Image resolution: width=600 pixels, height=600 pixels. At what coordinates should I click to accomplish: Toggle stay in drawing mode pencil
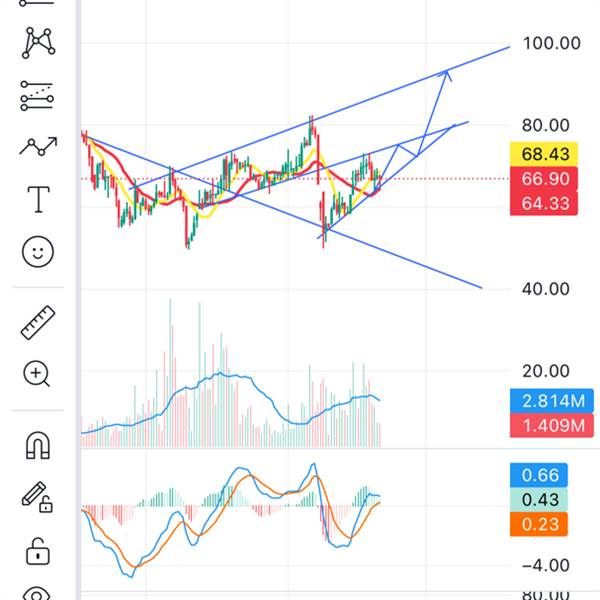click(37, 497)
